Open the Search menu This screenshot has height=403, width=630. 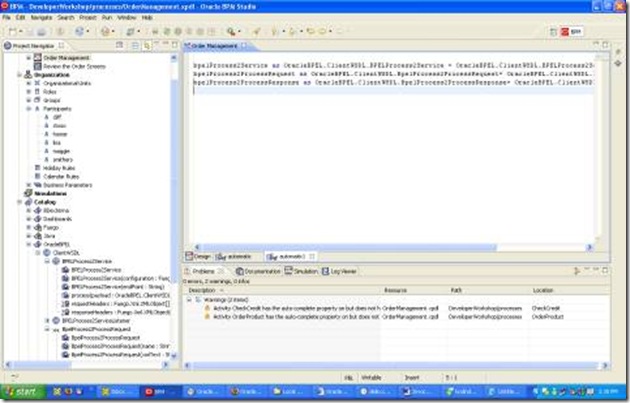click(x=66, y=18)
